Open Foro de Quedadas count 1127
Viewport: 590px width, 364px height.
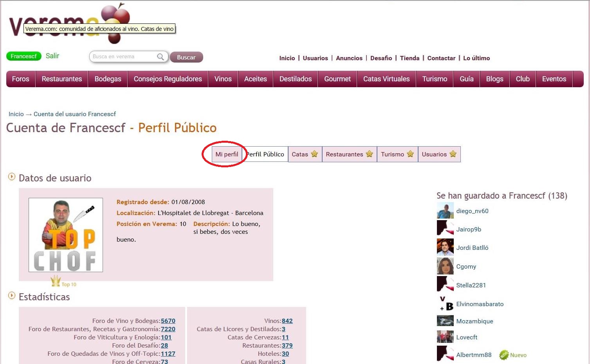[x=168, y=354]
